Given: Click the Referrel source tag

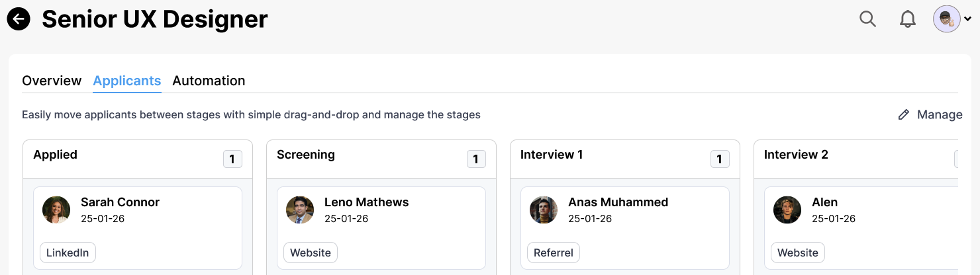Looking at the screenshot, I should click(554, 253).
